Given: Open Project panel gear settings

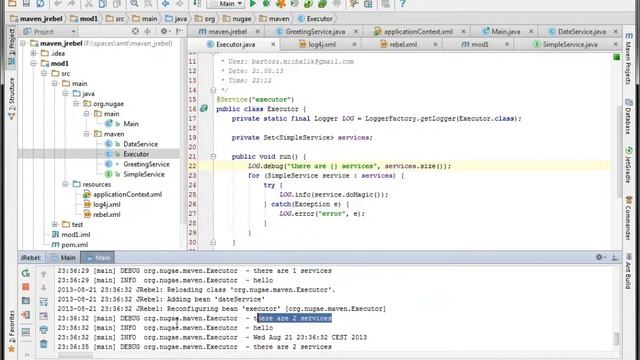Looking at the screenshot, I should coord(164,31).
